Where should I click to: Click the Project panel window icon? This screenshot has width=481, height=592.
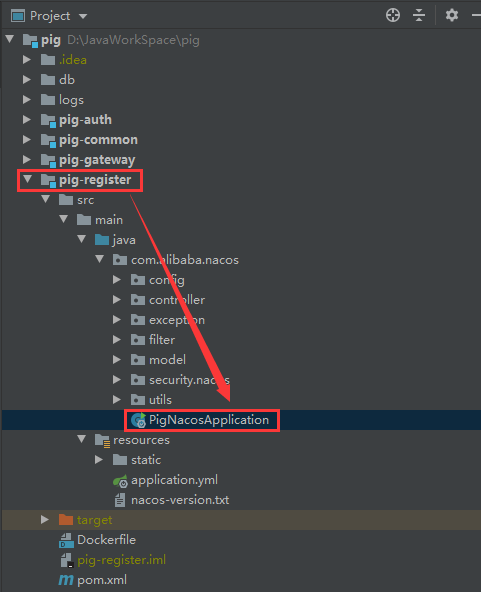[18, 16]
